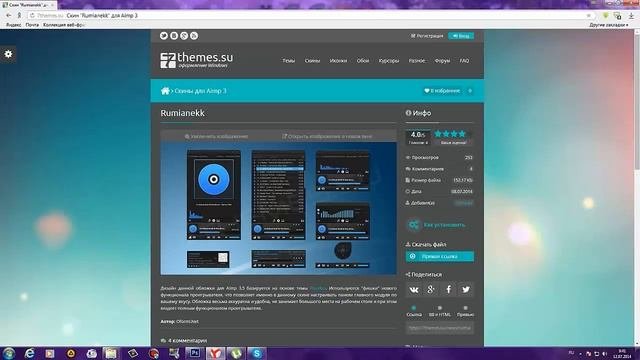This screenshot has width=640, height=360.
Task: Click 'Скины для Aimp 3' breadcrumb link
Action: tap(200, 91)
